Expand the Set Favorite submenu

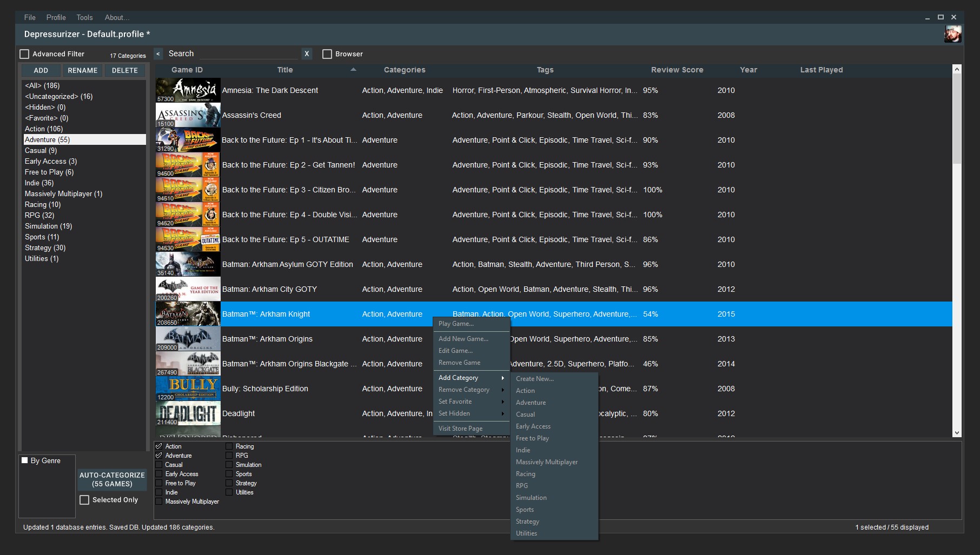pos(471,402)
